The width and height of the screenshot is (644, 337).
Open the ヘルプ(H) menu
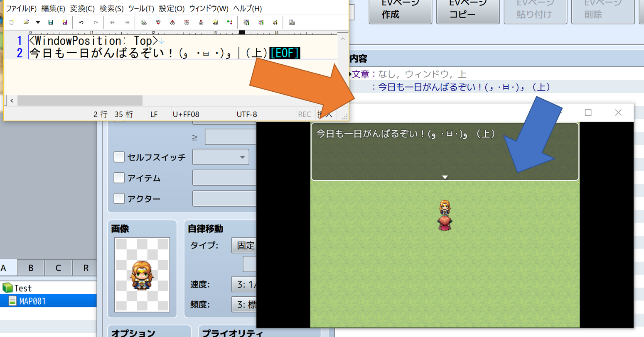247,8
